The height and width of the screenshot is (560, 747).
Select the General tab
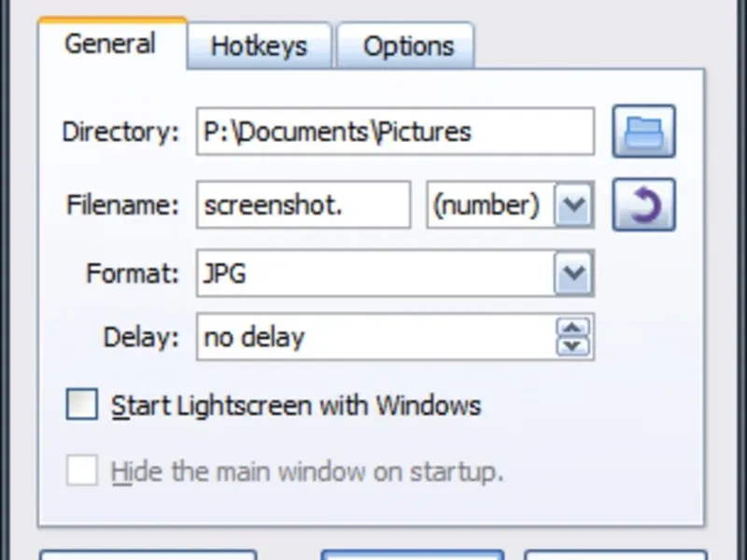pos(110,43)
